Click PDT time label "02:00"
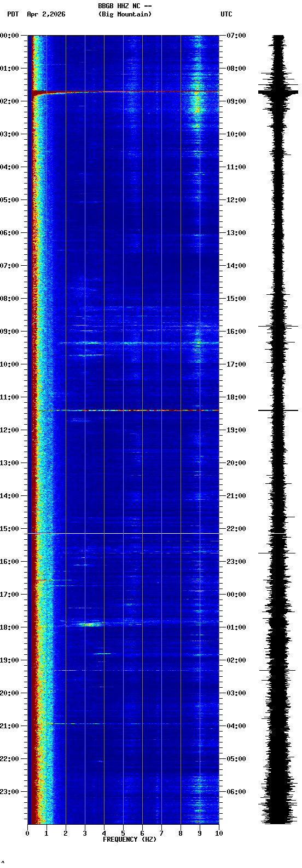The height and width of the screenshot is (868, 302). click(x=10, y=101)
